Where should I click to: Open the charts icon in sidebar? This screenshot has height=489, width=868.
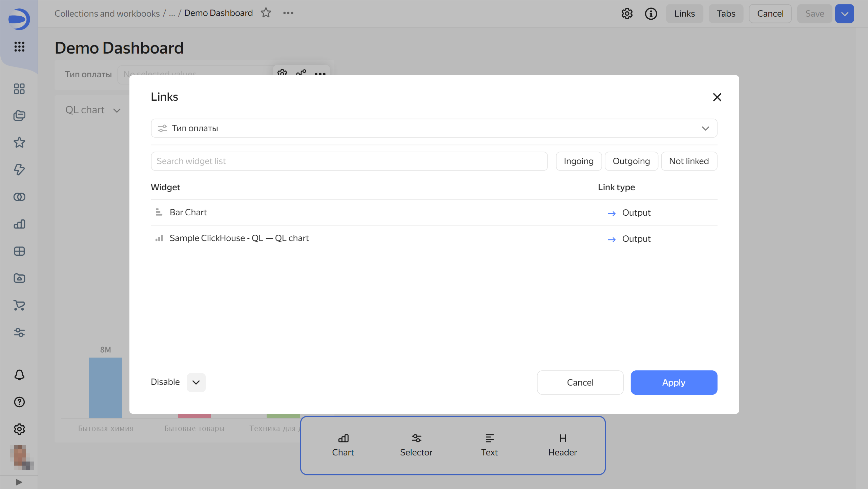point(19,224)
